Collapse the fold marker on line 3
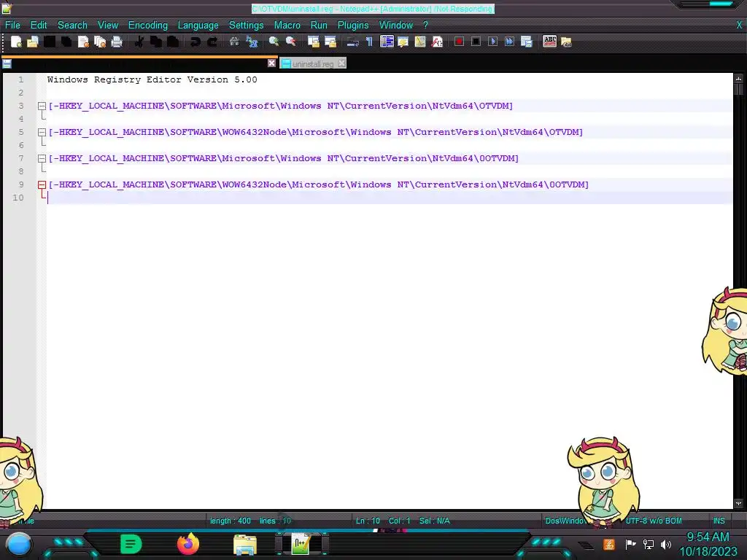The width and height of the screenshot is (747, 560). tap(42, 106)
